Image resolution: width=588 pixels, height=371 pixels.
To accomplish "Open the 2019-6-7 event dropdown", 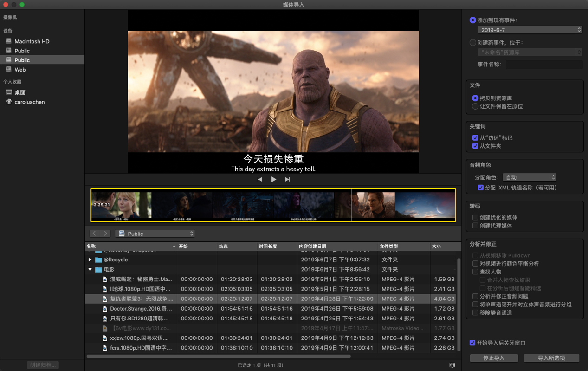I will click(x=530, y=30).
